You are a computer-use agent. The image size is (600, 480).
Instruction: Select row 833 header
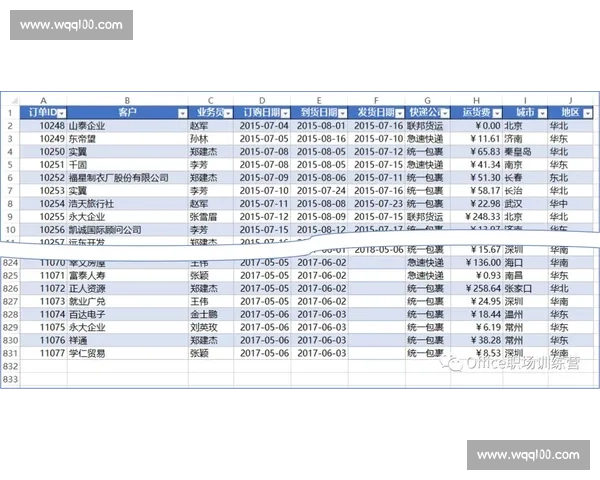click(x=10, y=379)
